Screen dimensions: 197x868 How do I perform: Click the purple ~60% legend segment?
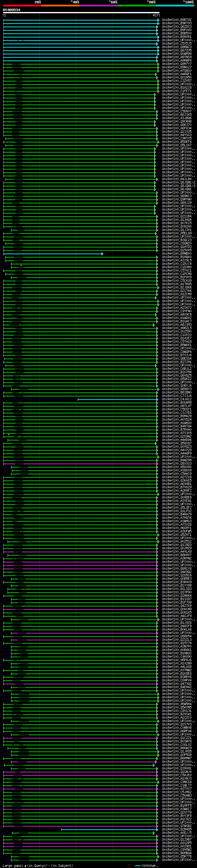[99, 6]
